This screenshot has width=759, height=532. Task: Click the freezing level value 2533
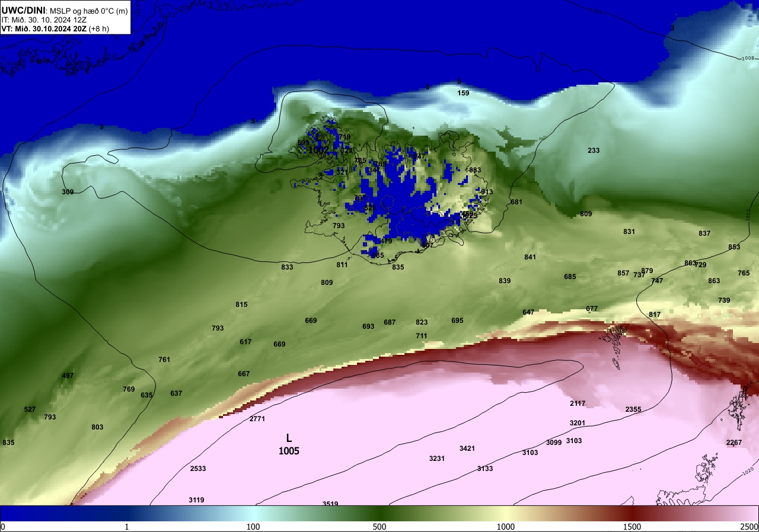click(x=198, y=469)
